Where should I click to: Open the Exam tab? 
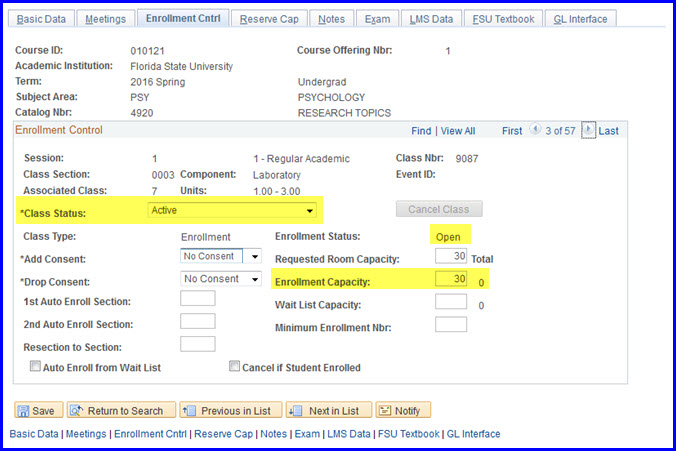[x=378, y=19]
